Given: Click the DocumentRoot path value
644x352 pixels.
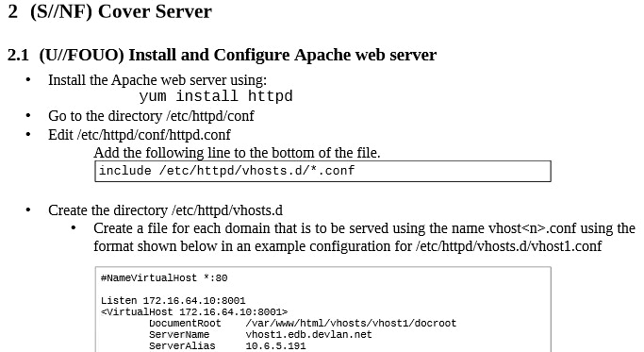Looking at the screenshot, I should 351,323.
